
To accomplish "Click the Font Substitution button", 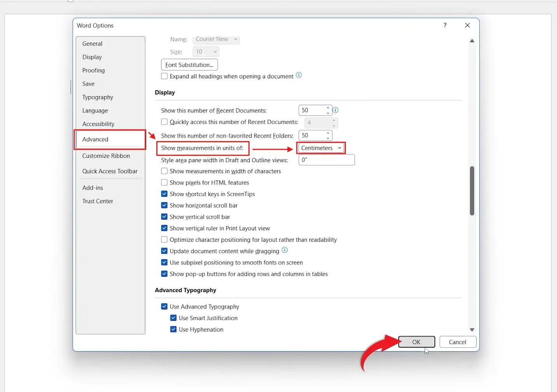I will pyautogui.click(x=189, y=65).
